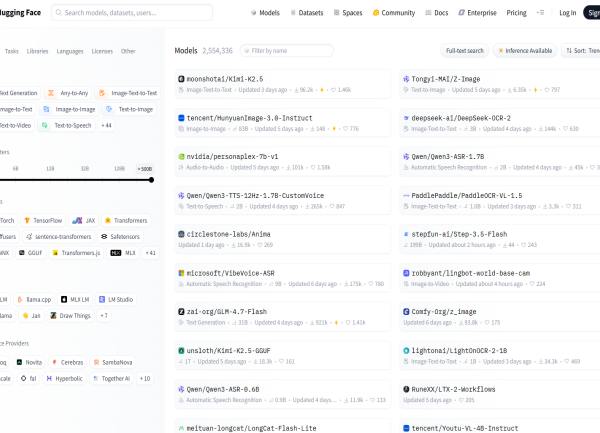Click the moonshotai avatar icon on Kimi-K2.5 card
600x433 pixels.
point(181,79)
